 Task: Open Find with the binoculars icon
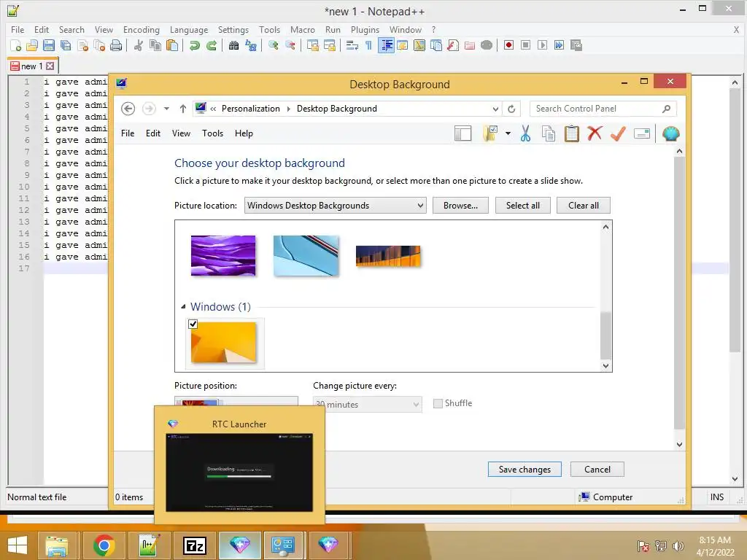coord(233,45)
